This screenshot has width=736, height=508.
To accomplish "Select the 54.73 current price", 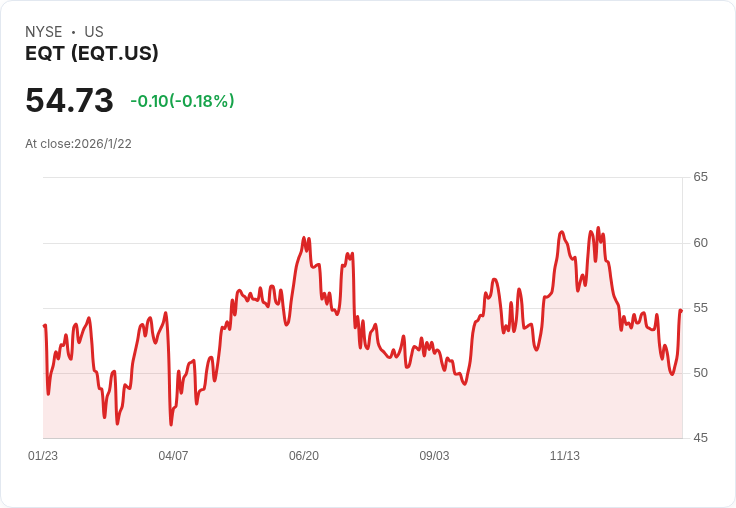I will click(69, 101).
